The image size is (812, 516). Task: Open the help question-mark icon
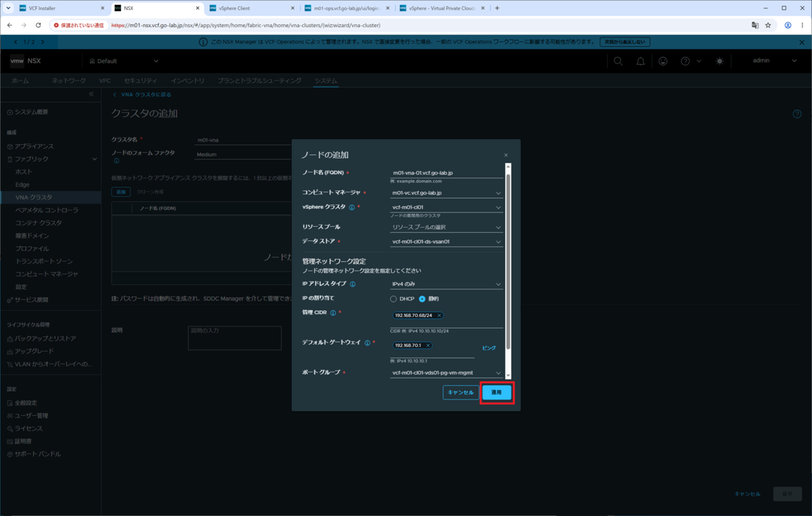click(x=685, y=61)
